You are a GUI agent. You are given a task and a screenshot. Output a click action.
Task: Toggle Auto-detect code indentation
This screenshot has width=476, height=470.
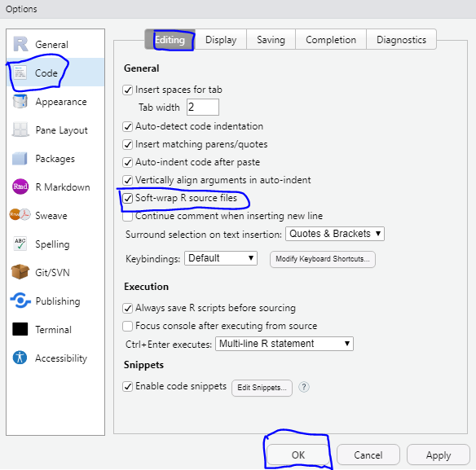(127, 126)
